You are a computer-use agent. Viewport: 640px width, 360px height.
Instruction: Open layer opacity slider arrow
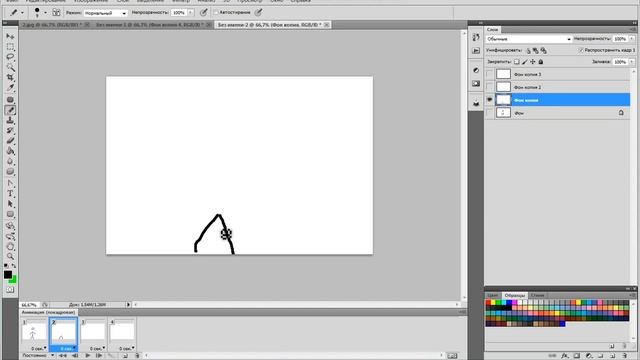pos(632,39)
